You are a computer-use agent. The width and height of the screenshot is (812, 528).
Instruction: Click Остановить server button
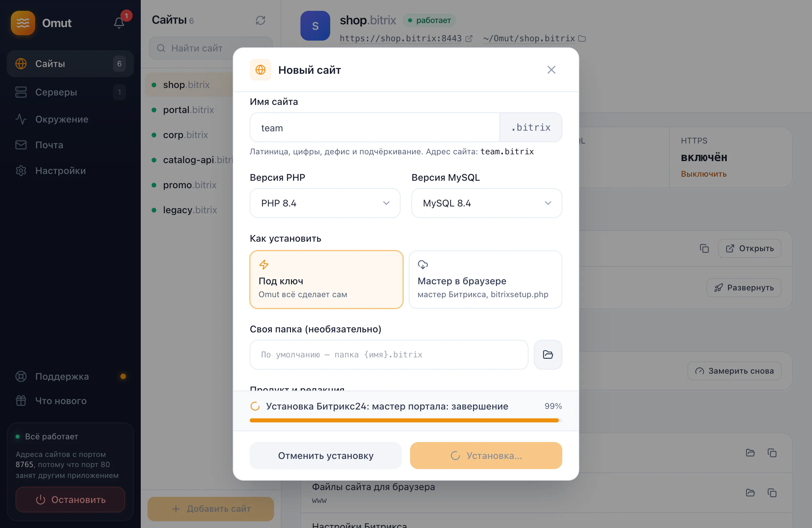pos(70,499)
